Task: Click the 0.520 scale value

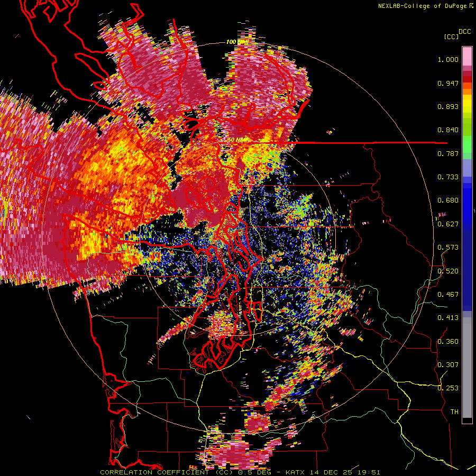Action: 448,271
